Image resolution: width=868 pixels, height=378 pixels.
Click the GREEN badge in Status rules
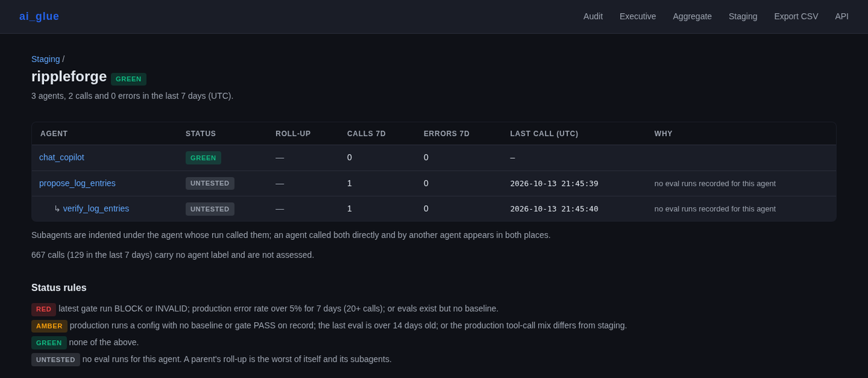click(x=49, y=343)
